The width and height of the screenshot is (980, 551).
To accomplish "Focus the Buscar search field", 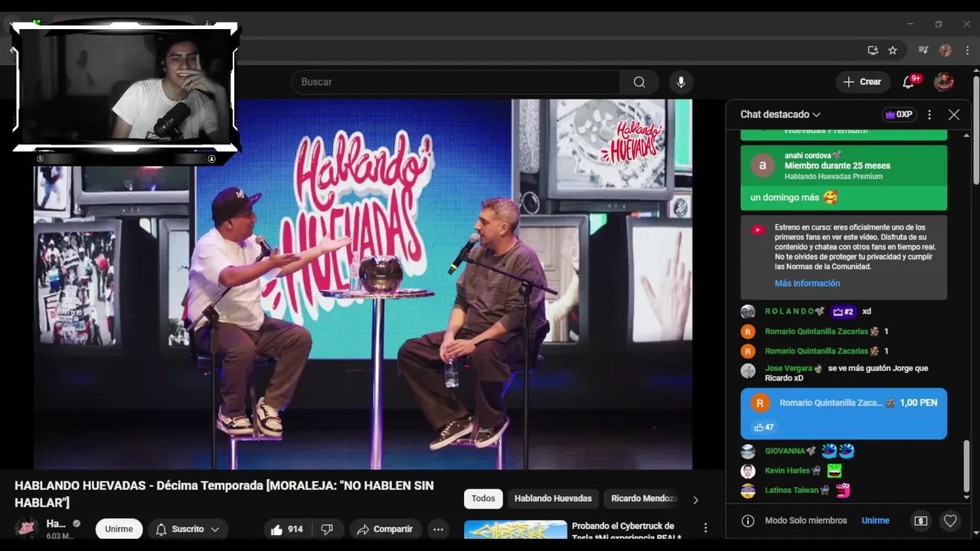I will click(x=456, y=82).
